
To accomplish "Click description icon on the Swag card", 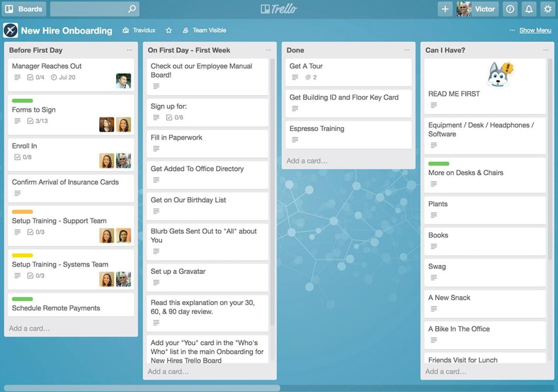I will pos(434,278).
